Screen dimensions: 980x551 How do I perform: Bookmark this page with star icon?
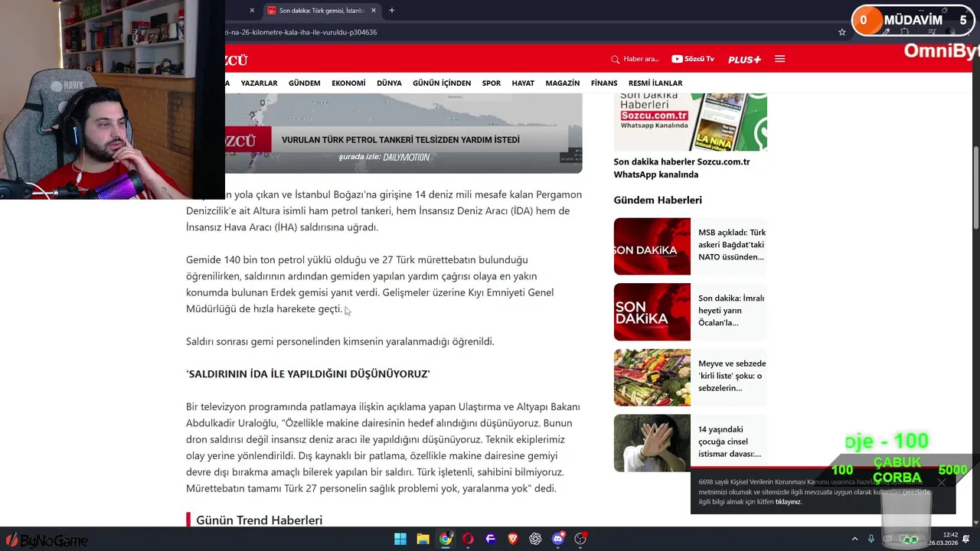[x=842, y=32]
